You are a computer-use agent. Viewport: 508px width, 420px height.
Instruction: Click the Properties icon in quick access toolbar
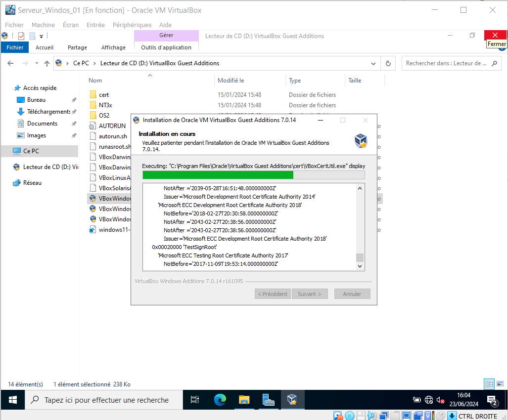tap(21, 36)
